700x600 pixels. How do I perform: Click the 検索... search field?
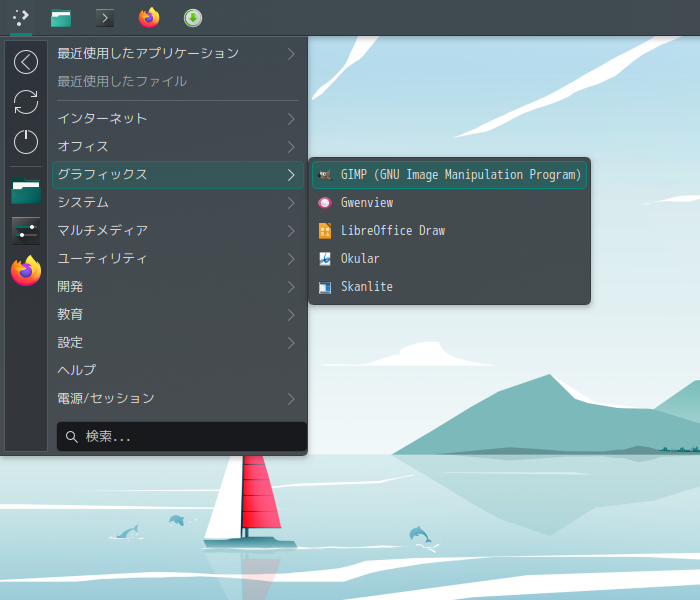click(x=182, y=437)
